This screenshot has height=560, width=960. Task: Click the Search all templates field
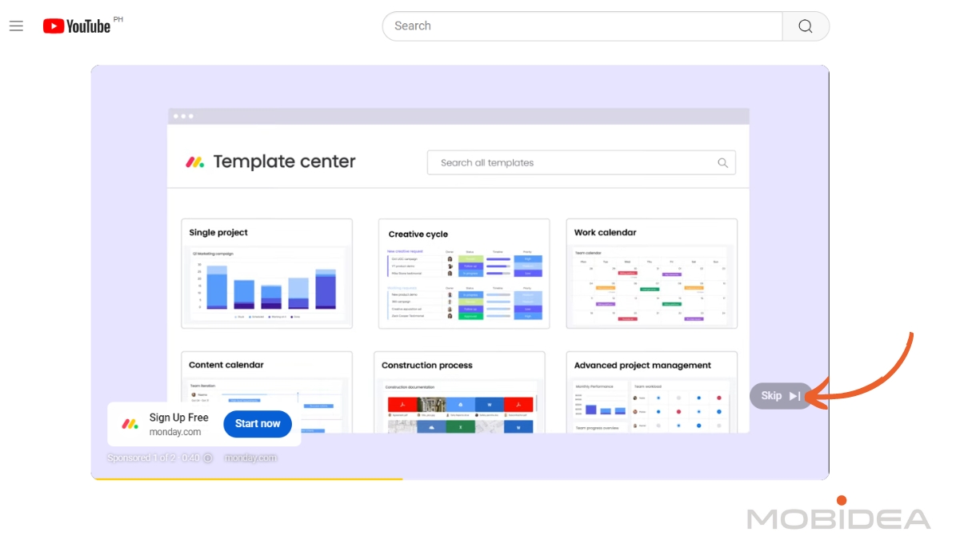point(581,162)
